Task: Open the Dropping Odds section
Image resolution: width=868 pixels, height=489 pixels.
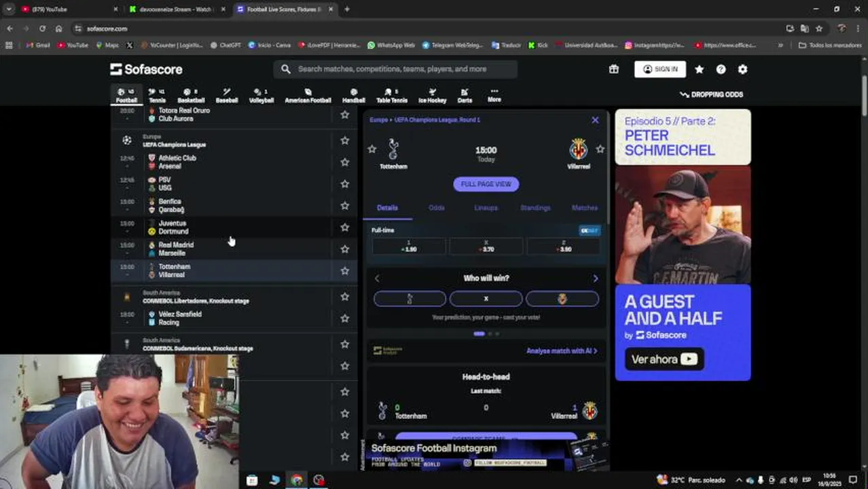Action: [711, 94]
